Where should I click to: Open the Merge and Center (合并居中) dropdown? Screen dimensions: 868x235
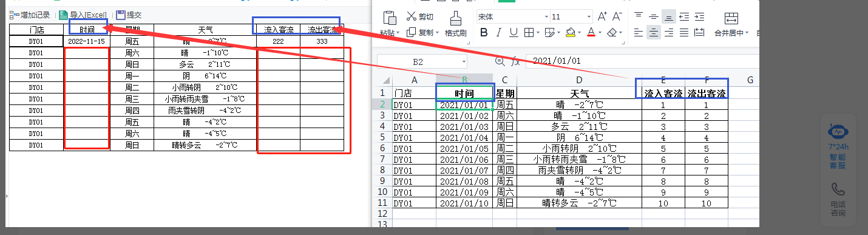click(747, 33)
